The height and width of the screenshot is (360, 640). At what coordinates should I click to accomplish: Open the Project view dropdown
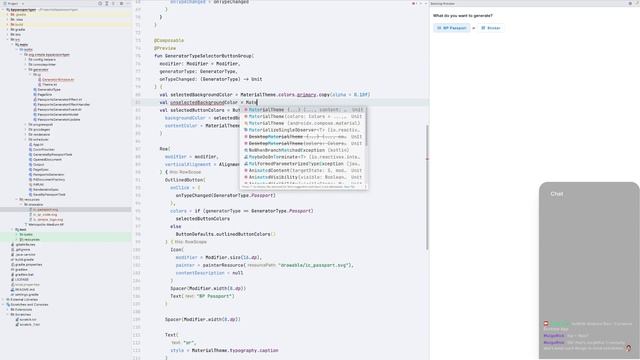click(13, 3)
